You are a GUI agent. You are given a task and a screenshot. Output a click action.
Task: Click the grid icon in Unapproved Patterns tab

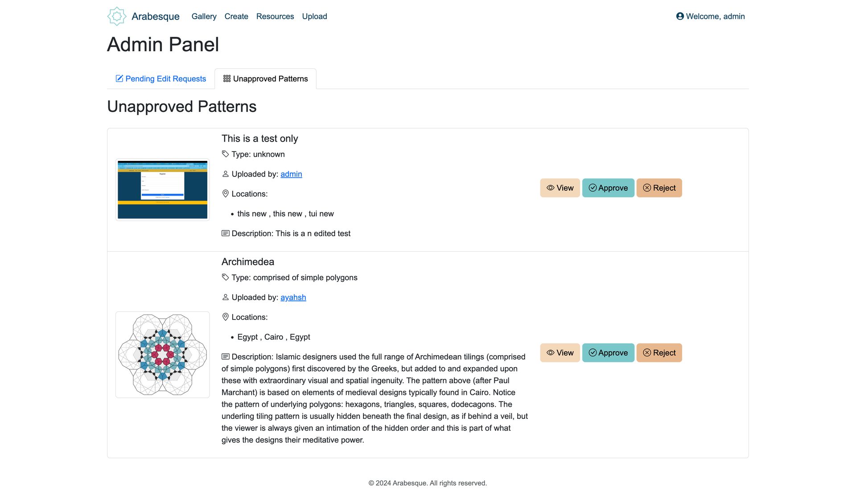pyautogui.click(x=227, y=79)
